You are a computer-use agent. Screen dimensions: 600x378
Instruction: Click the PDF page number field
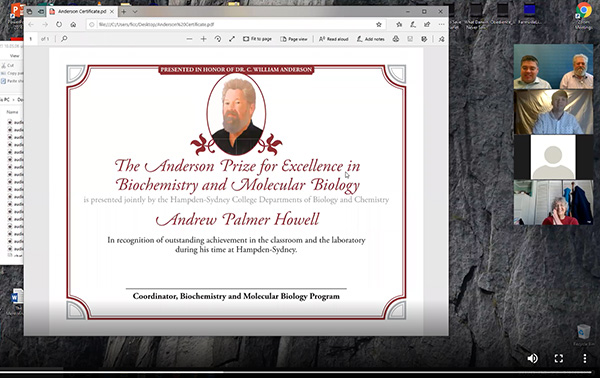pyautogui.click(x=31, y=39)
